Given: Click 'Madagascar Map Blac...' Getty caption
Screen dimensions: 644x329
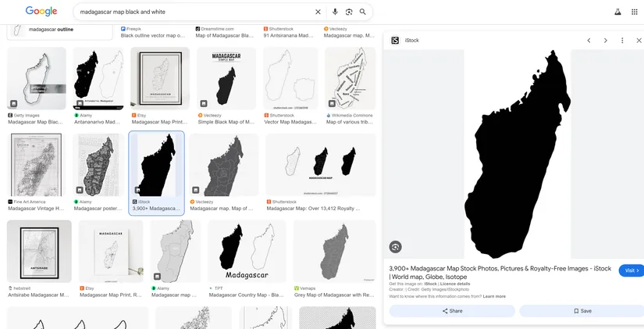Looking at the screenshot, I should (x=35, y=122).
